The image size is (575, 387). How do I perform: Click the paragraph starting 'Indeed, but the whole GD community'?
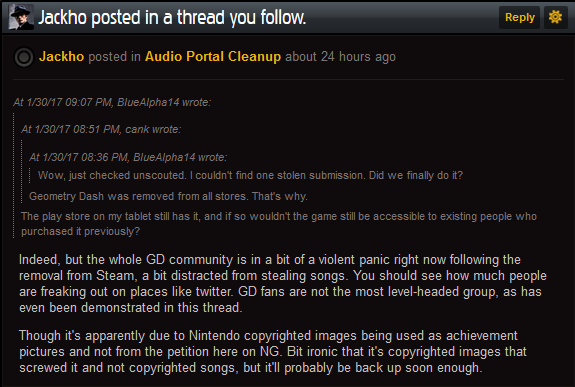point(283,284)
